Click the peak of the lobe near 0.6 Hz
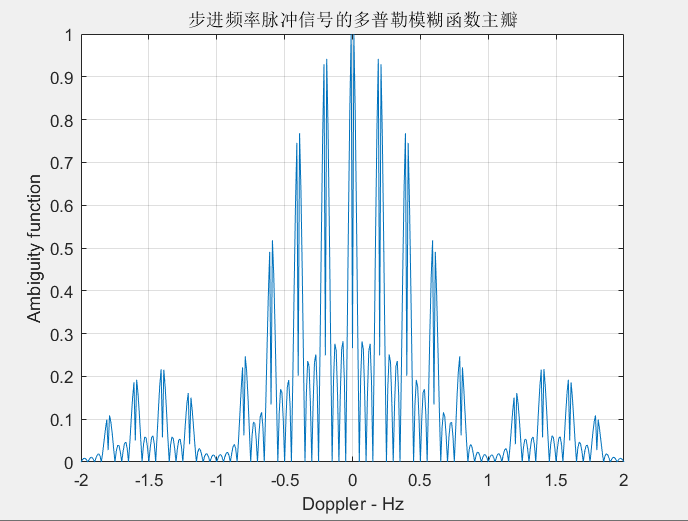Image resolution: width=688 pixels, height=521 pixels. tap(433, 241)
